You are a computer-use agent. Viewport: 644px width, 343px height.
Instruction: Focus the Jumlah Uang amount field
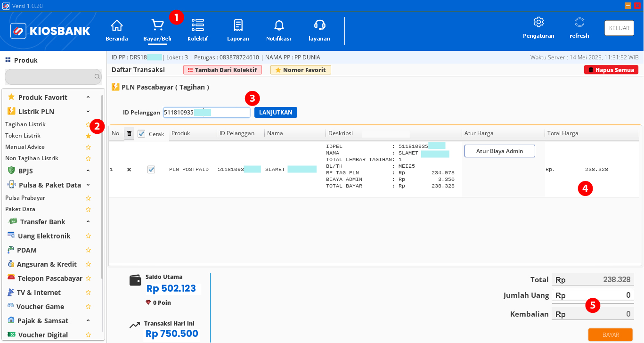pyautogui.click(x=593, y=295)
